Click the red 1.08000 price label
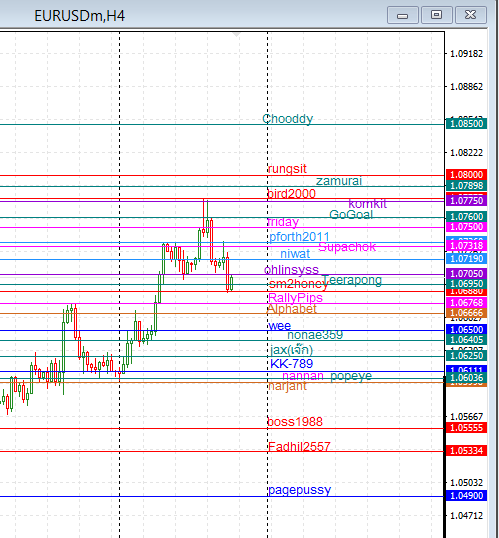The height and width of the screenshot is (538, 499). (466, 174)
